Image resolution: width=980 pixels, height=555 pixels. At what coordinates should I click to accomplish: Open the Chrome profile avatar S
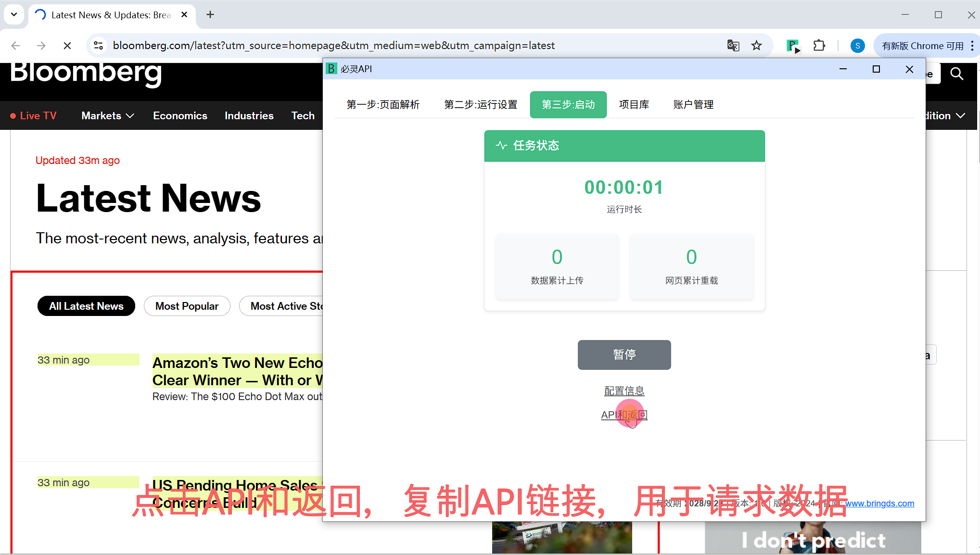click(x=857, y=46)
